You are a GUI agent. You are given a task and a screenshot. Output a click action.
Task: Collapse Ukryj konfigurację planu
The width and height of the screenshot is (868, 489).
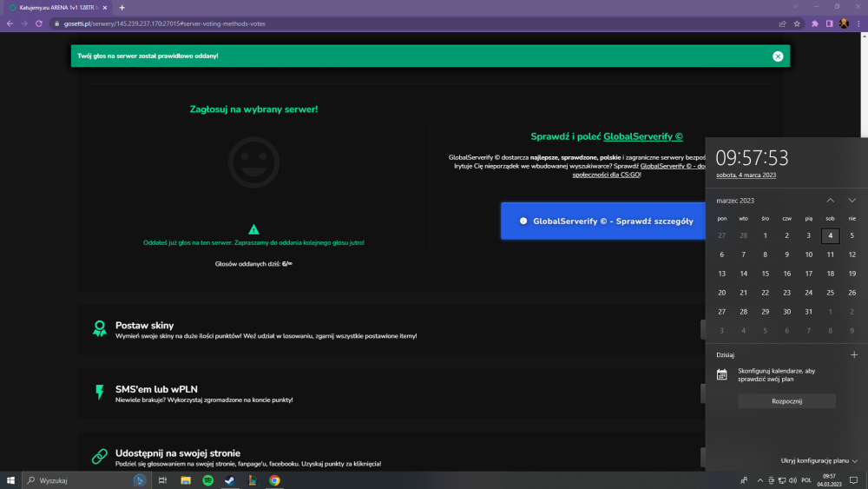(819, 460)
